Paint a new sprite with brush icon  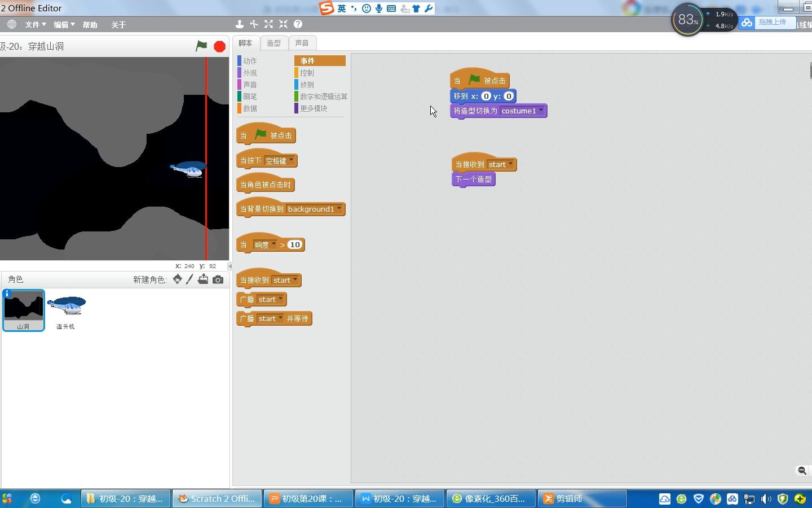190,279
